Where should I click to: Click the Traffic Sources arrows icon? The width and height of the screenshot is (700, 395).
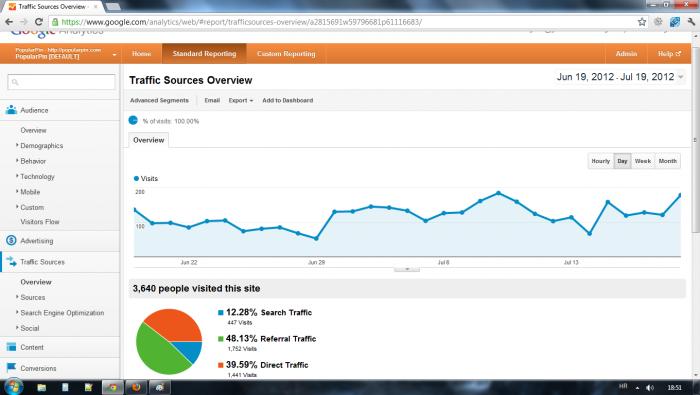coord(11,262)
